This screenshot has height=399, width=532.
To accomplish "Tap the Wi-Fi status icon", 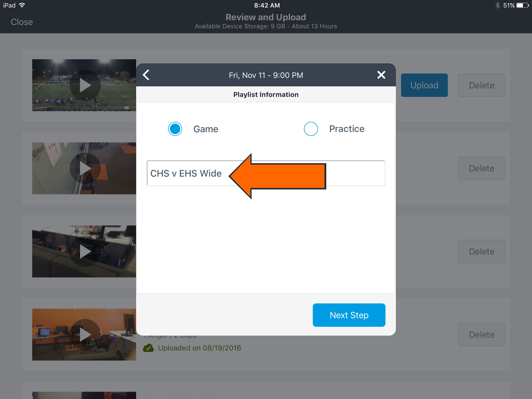I will point(23,5).
